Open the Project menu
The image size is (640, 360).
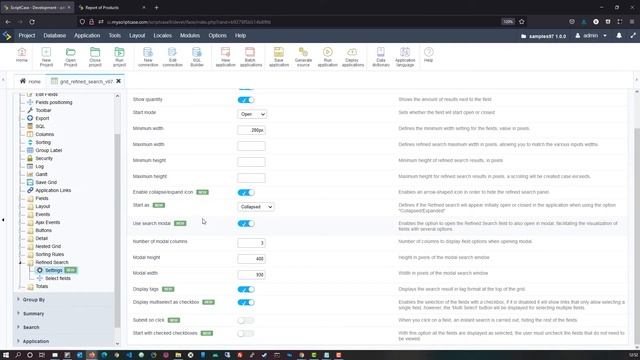[x=27, y=36]
